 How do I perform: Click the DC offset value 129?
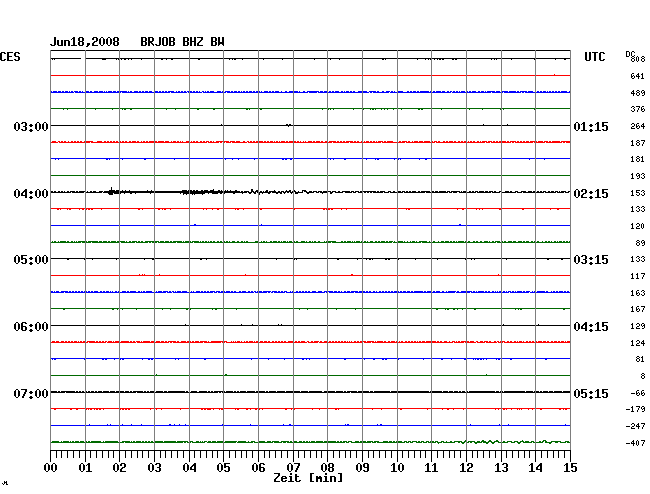click(x=638, y=327)
